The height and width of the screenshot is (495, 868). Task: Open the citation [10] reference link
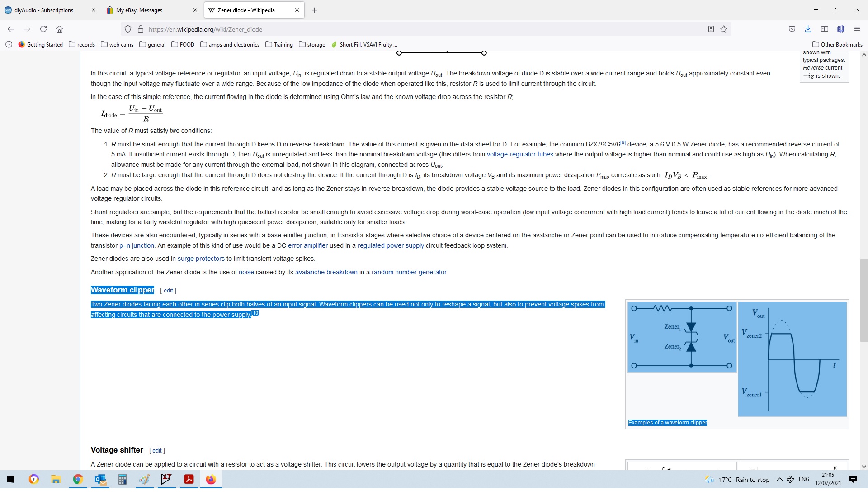coord(255,313)
